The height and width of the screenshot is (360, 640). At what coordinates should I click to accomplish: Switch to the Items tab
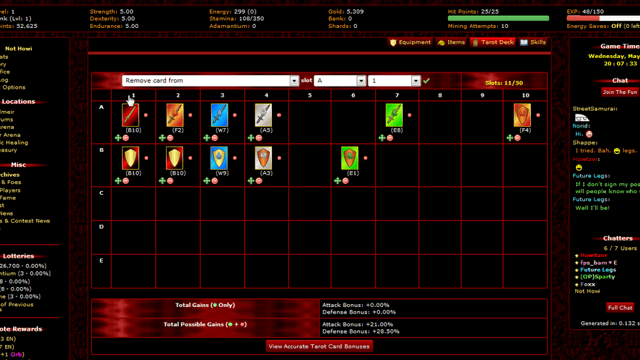[x=451, y=42]
